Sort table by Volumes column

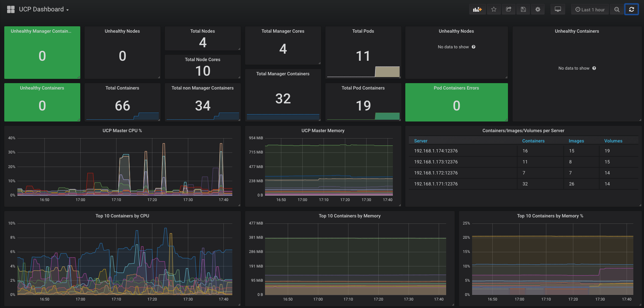click(x=613, y=141)
